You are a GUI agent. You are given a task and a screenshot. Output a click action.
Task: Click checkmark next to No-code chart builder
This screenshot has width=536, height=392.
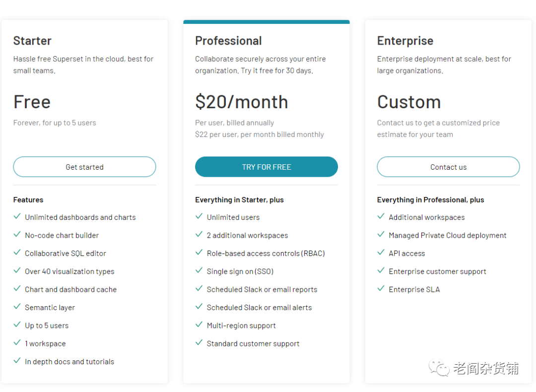tap(17, 235)
